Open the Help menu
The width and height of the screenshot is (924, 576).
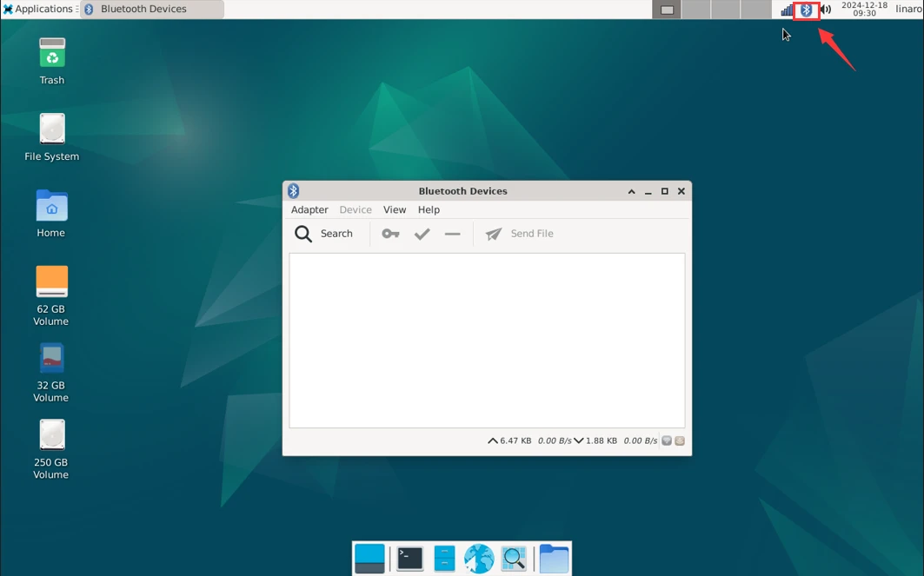point(429,209)
